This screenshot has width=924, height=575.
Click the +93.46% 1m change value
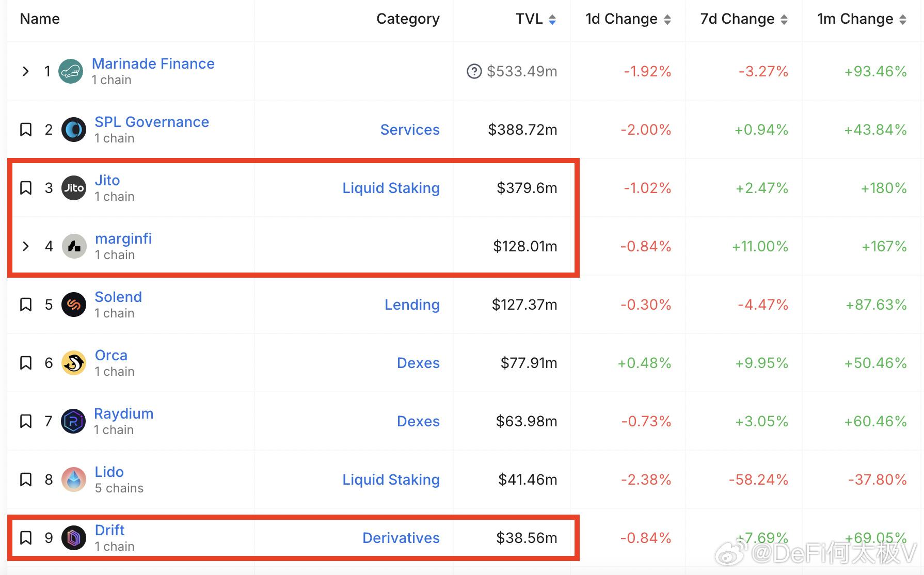[875, 71]
